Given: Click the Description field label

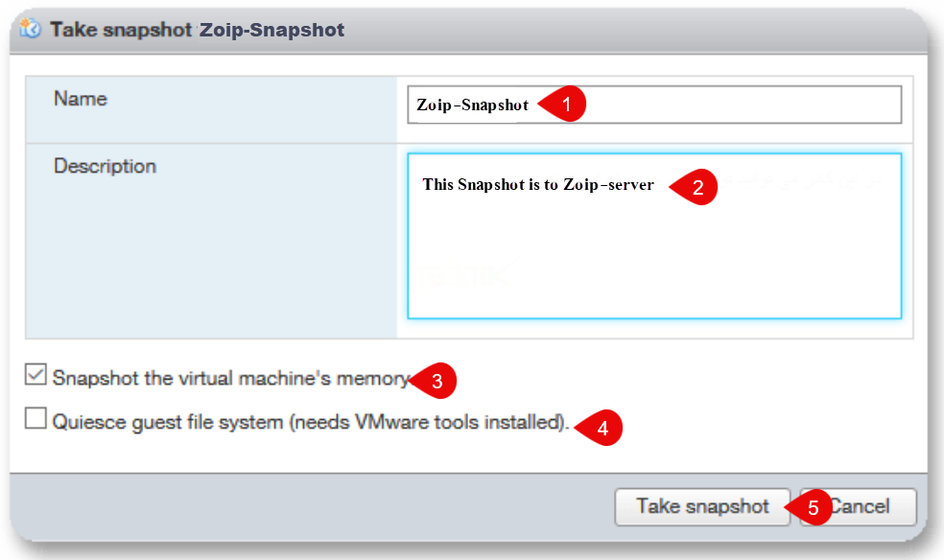Looking at the screenshot, I should pyautogui.click(x=105, y=166).
